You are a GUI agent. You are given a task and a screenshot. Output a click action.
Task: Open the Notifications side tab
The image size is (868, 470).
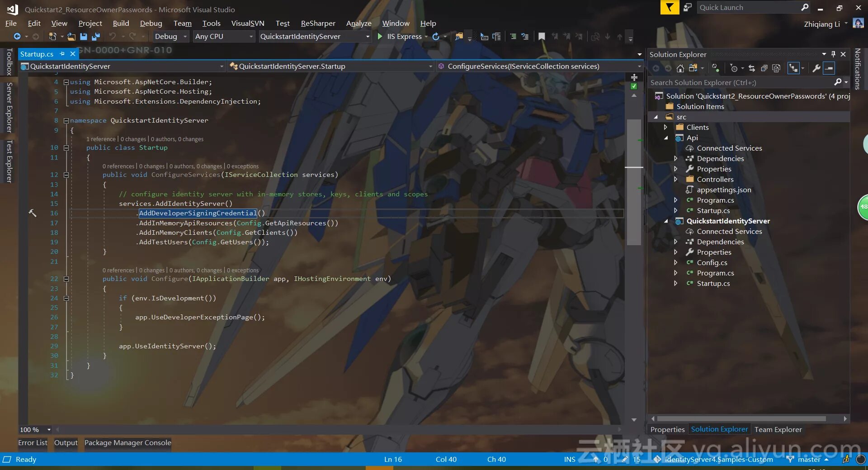pyautogui.click(x=858, y=69)
